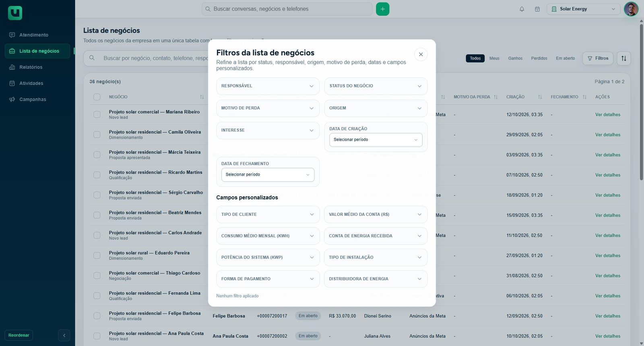Viewport: 644px width, 346px height.
Task: Click the green app logo in sidebar
Action: pyautogui.click(x=15, y=13)
